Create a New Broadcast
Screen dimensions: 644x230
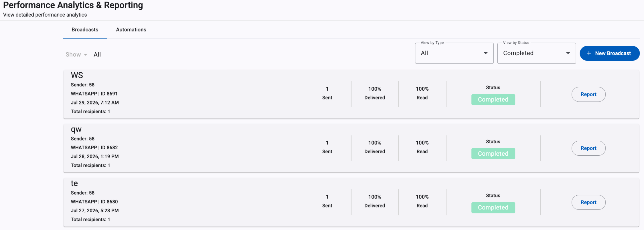[610, 53]
